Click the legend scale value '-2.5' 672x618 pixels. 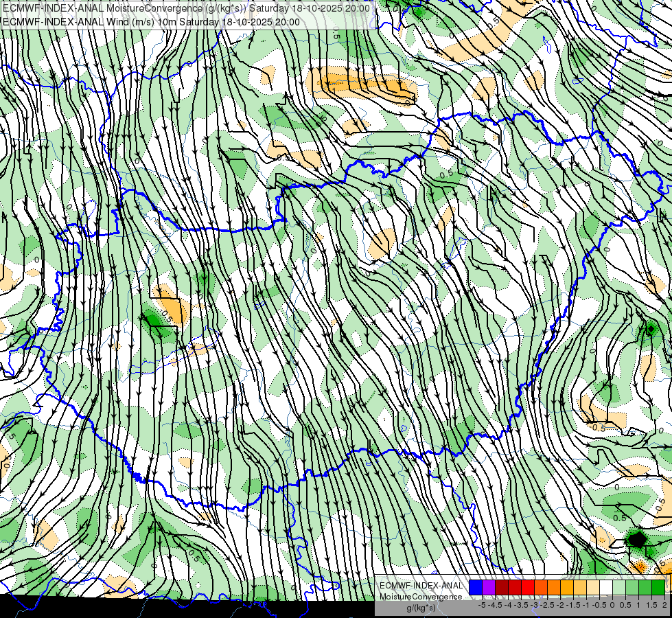(x=547, y=605)
